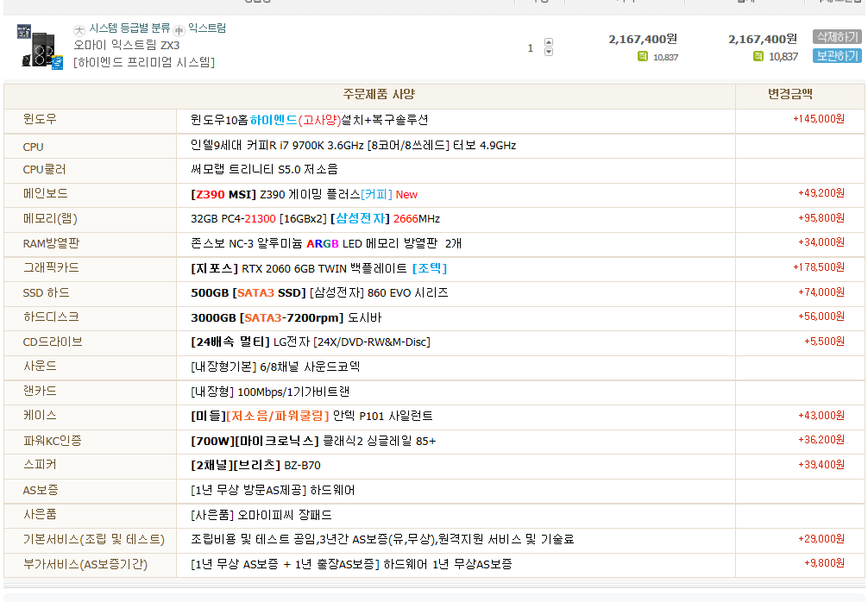
Task: Click the [사은품] 오마이피씨 장패드 spec
Action: tap(261, 515)
